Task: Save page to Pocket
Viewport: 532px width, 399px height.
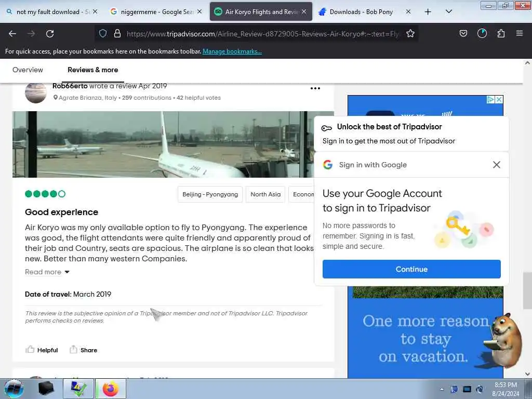Action: [463, 33]
